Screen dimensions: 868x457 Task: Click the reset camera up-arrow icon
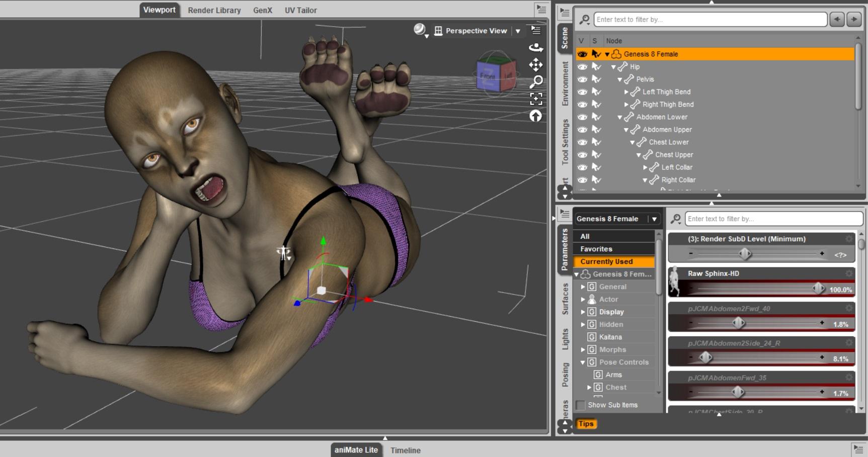pos(536,116)
